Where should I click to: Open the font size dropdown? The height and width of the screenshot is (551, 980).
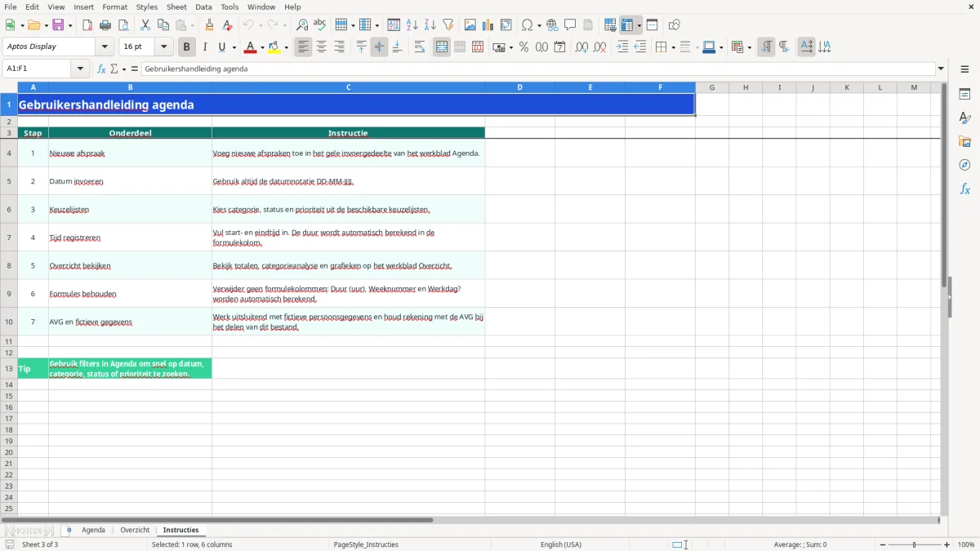click(163, 47)
